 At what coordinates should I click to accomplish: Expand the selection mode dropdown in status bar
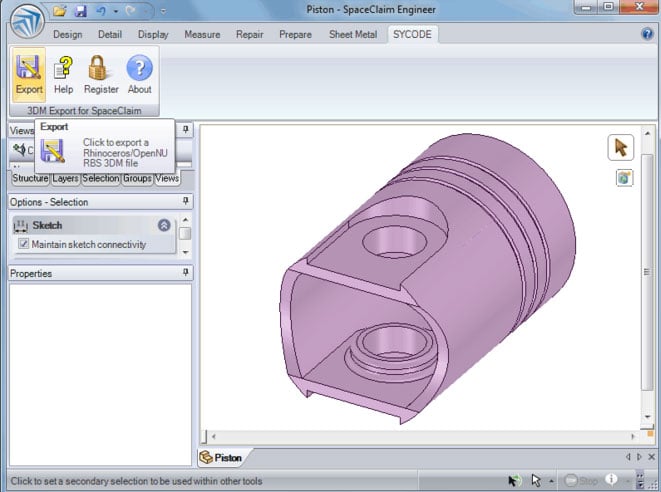coord(552,481)
